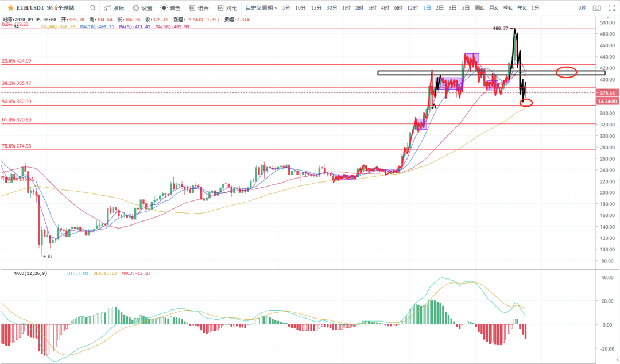This screenshot has height=364, width=620.
Task: Select the 5分 timeframe
Action: 286,8
